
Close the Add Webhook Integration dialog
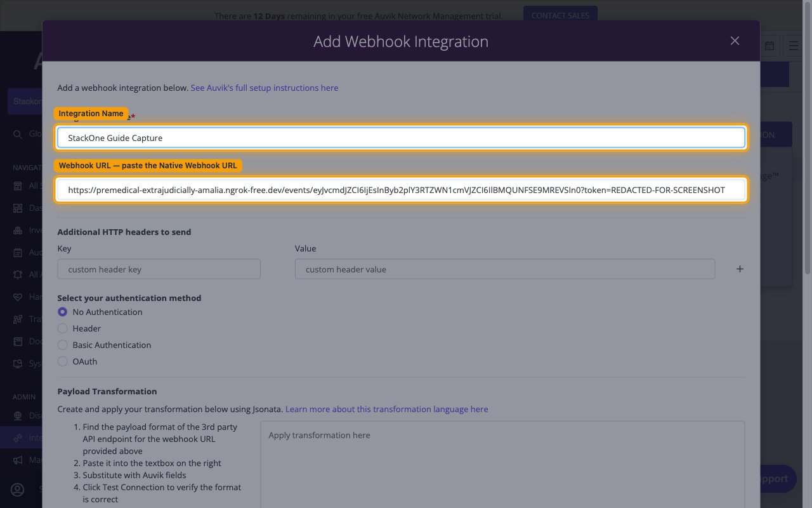click(x=735, y=41)
